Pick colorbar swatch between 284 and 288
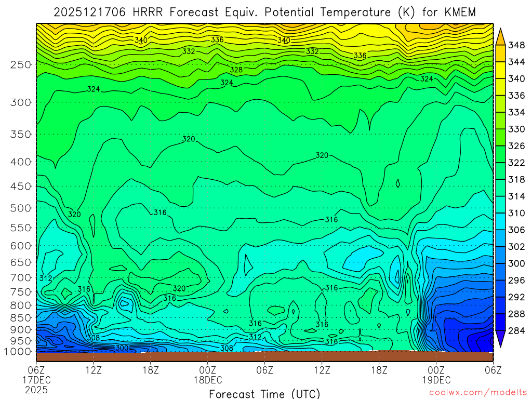The width and height of the screenshot is (532, 399). [x=500, y=322]
